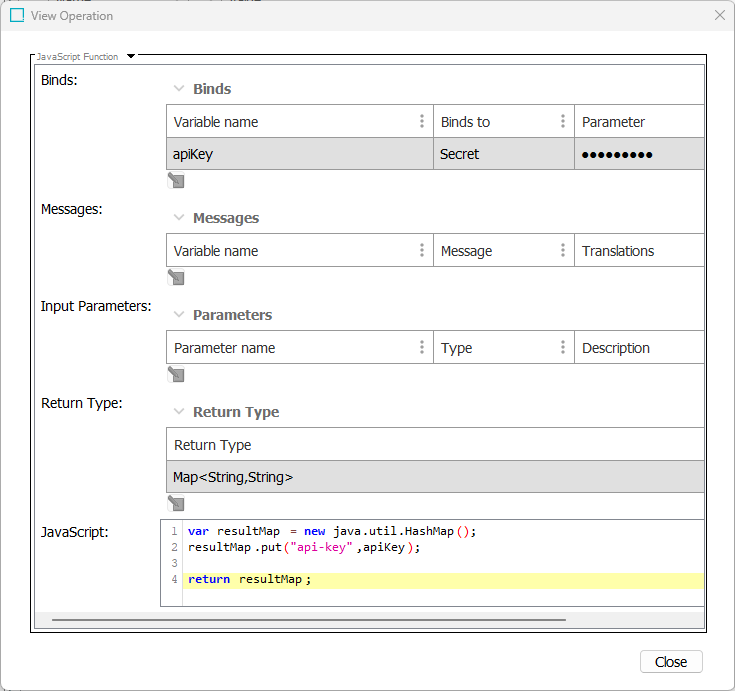Open the Variable name column menu in Binds
Screen dimensions: 736x691
[422, 122]
